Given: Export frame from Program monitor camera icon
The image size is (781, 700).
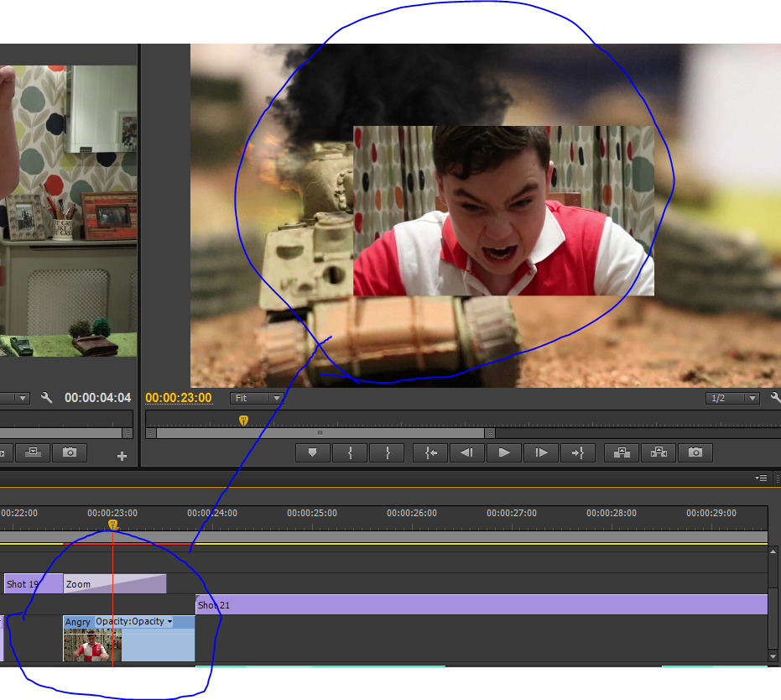Looking at the screenshot, I should 695,452.
